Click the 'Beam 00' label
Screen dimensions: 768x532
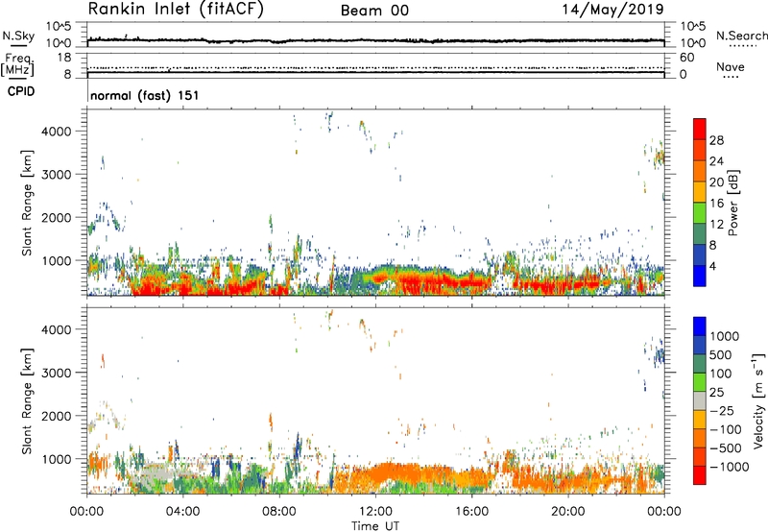click(x=374, y=11)
